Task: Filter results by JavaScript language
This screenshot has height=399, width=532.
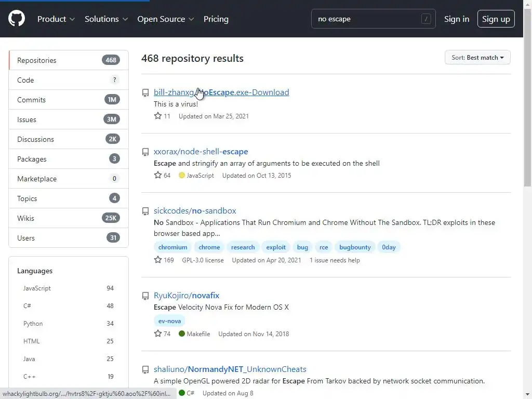Action: click(69, 288)
